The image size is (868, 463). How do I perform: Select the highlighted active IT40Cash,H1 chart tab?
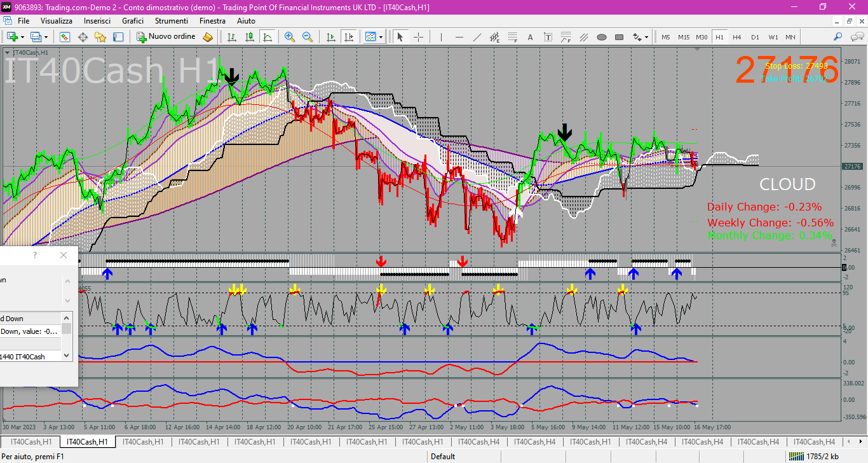pos(87,442)
